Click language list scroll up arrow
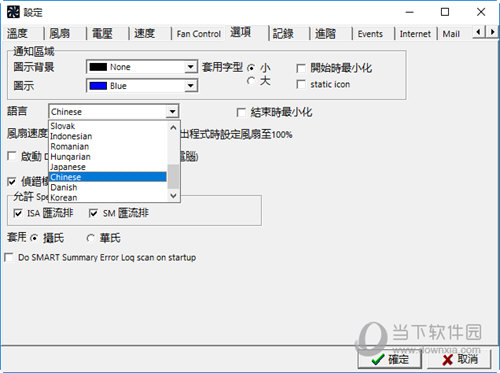The width and height of the screenshot is (500, 373). click(x=173, y=128)
